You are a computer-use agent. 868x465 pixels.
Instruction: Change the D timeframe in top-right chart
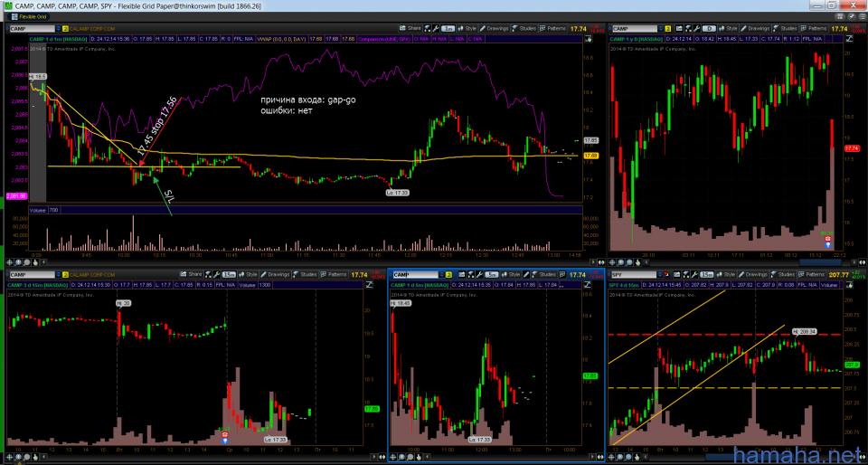710,28
